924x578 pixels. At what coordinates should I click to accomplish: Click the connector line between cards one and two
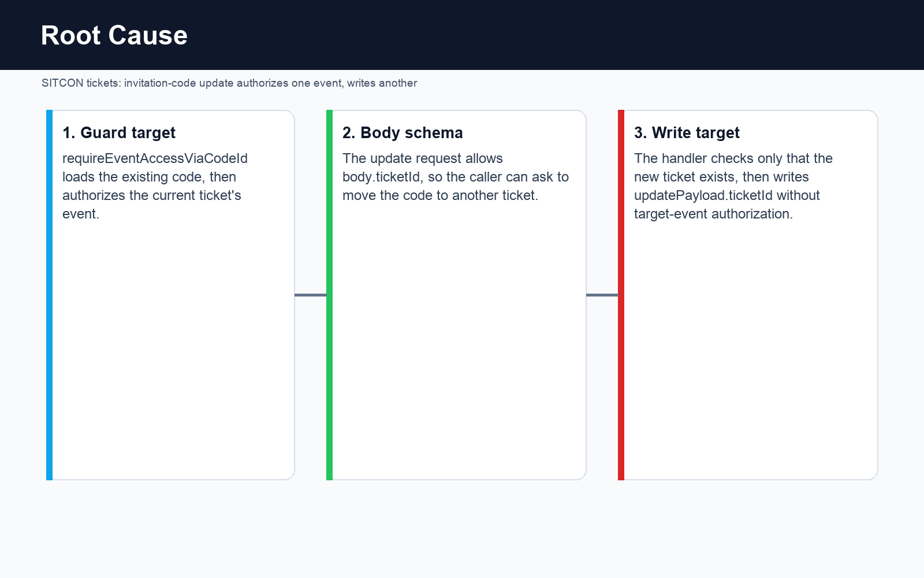311,295
